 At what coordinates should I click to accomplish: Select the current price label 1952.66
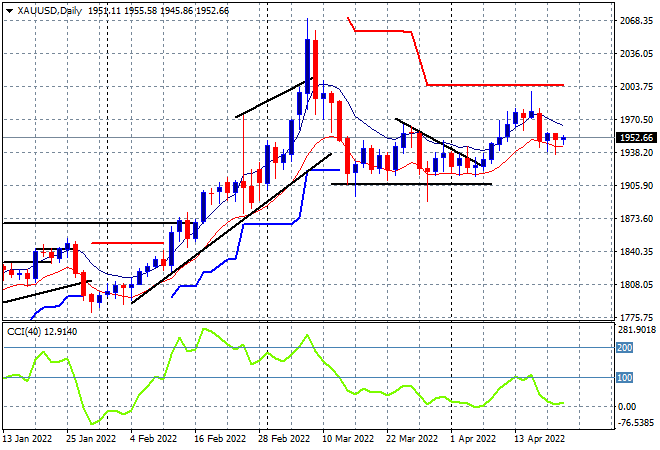tap(636, 138)
